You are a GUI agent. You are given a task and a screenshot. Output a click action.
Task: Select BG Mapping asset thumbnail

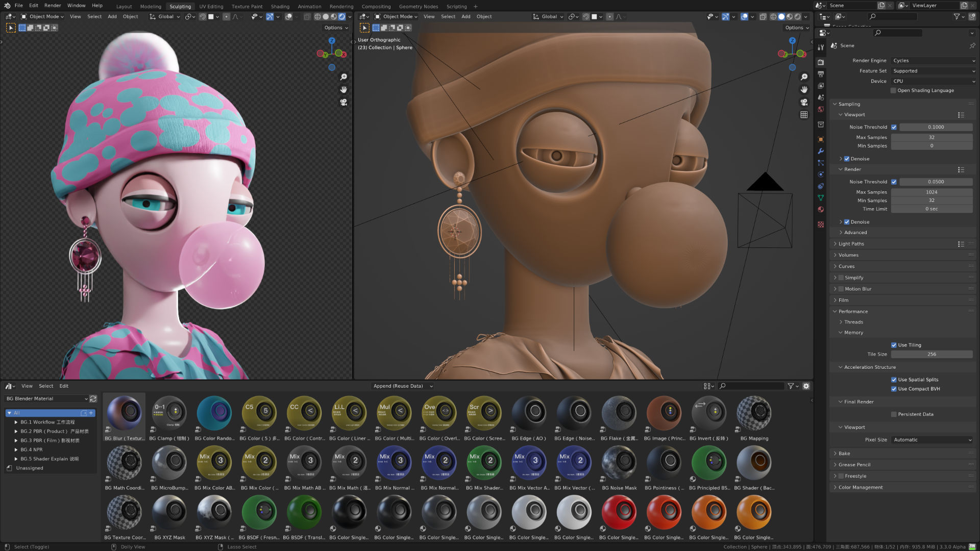pos(754,417)
